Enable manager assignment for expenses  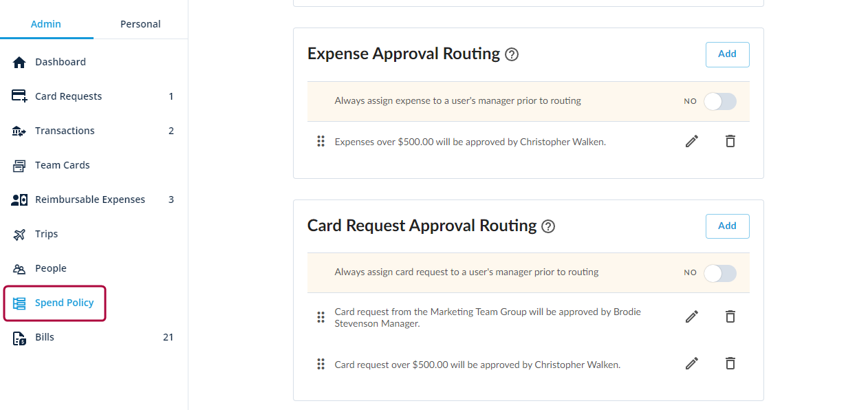[x=720, y=100]
